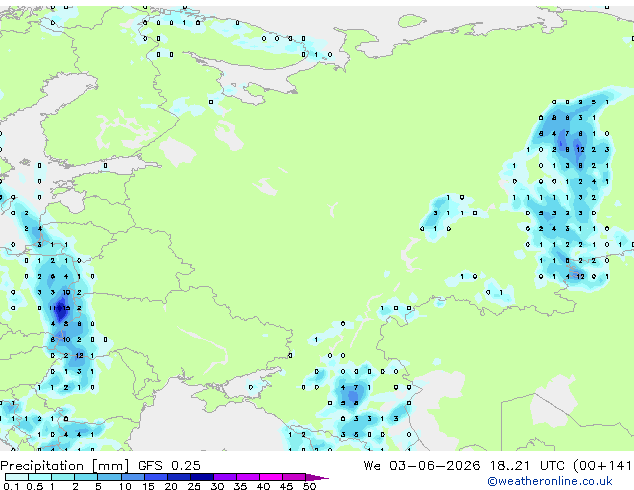This screenshot has height=490, width=634.
Task: Choose the 2–5 mm legend color swatch
Action: (x=86, y=477)
